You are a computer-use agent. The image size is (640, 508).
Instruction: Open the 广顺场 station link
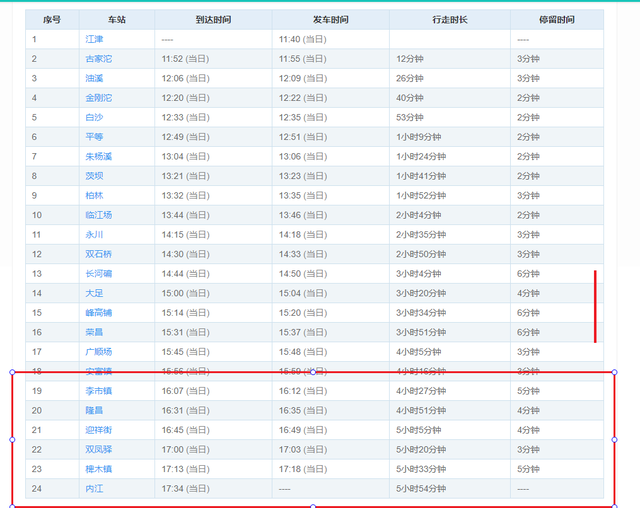pos(98,352)
